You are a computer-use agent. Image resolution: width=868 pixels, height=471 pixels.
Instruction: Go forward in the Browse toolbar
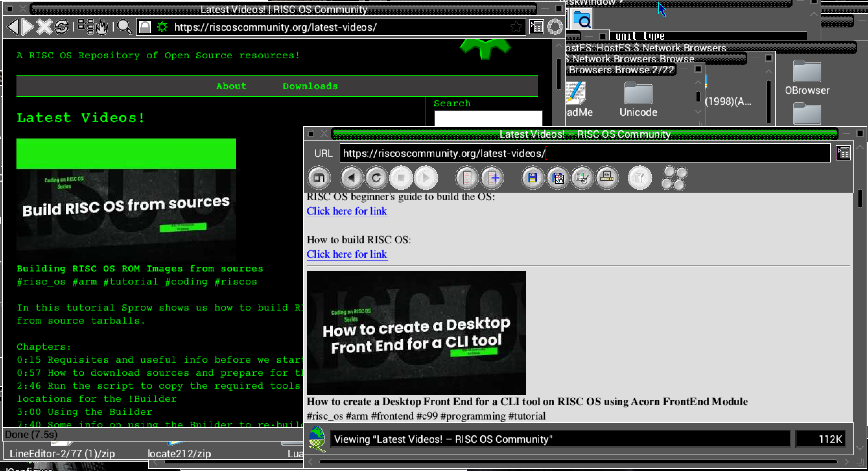tap(426, 178)
